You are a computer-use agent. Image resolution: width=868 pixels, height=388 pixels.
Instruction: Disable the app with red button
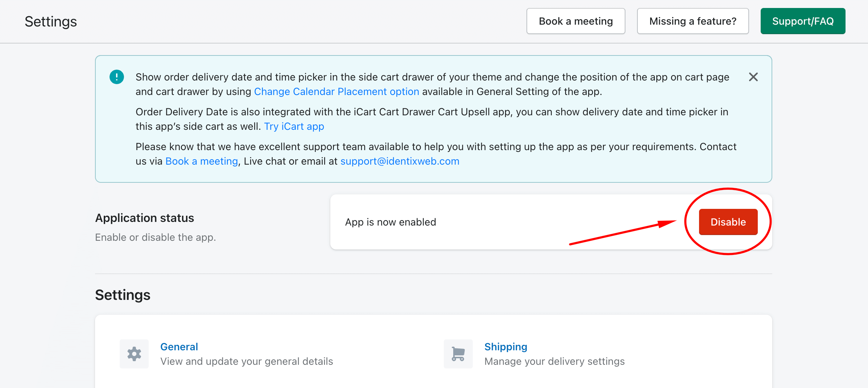[728, 222]
